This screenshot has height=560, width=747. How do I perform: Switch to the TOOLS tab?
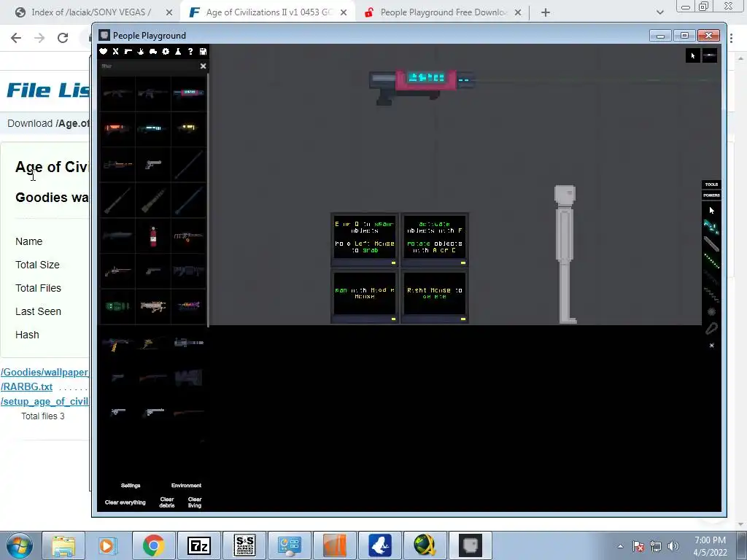[x=711, y=184]
